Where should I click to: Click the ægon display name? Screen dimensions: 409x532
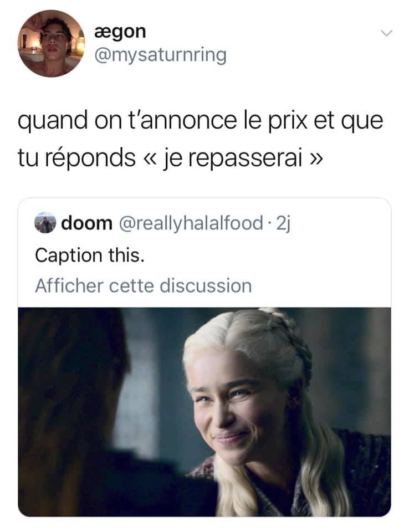coord(120,32)
